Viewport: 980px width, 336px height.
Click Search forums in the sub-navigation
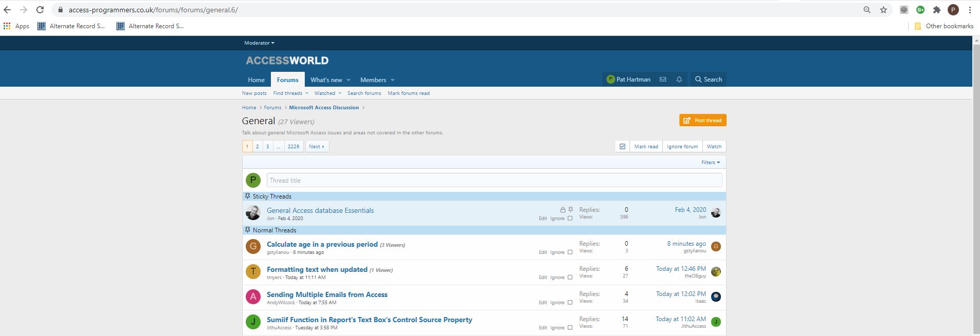point(364,93)
